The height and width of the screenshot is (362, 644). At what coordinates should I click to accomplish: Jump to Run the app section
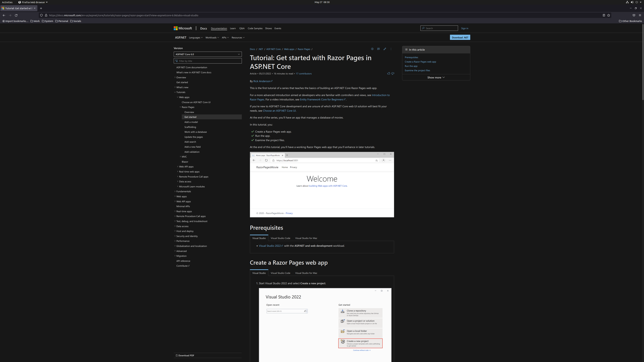point(411,66)
